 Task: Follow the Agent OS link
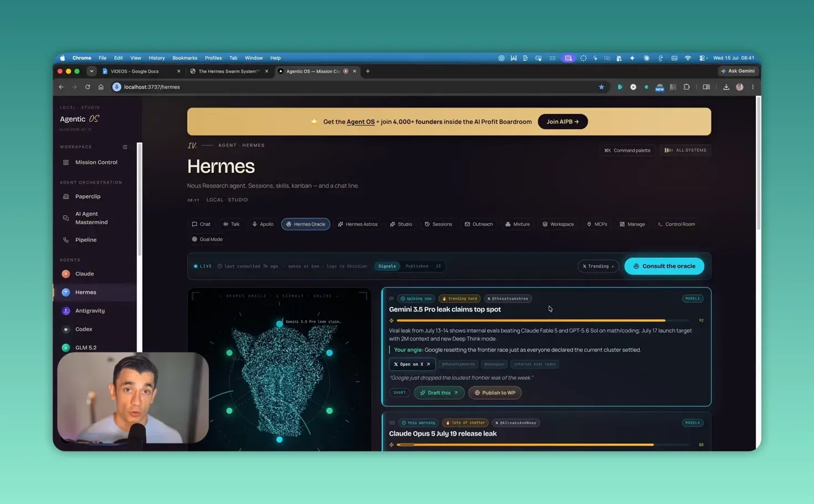pos(360,122)
